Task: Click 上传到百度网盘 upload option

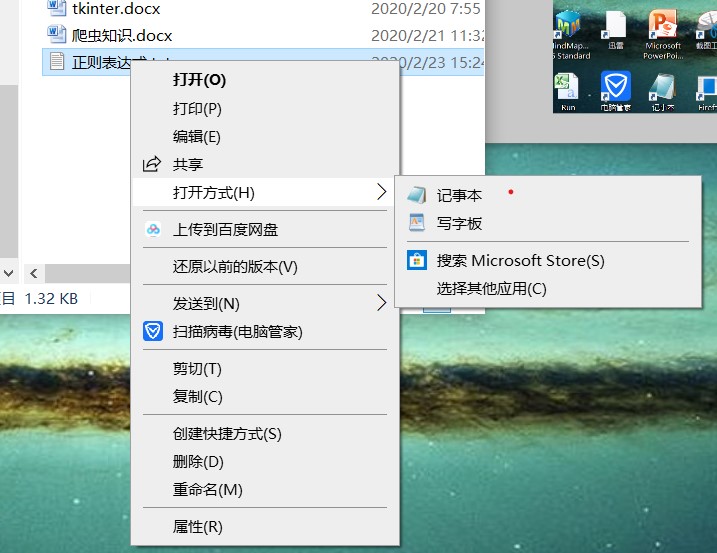Action: [x=225, y=230]
